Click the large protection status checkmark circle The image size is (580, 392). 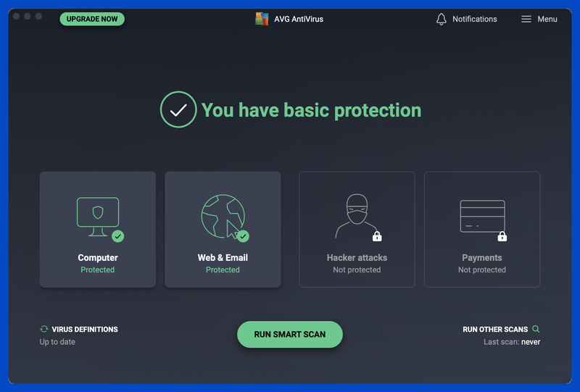click(x=178, y=109)
